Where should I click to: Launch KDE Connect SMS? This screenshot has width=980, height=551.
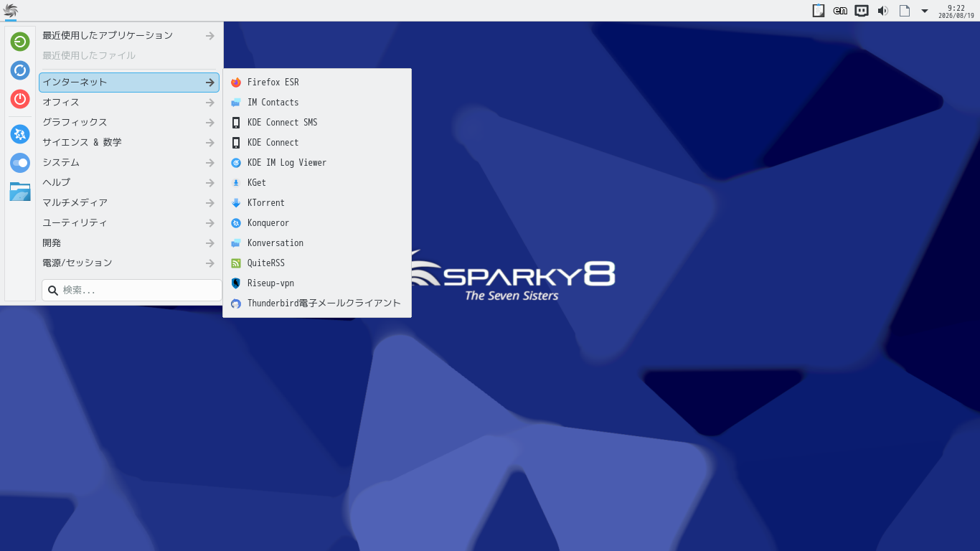(x=317, y=123)
